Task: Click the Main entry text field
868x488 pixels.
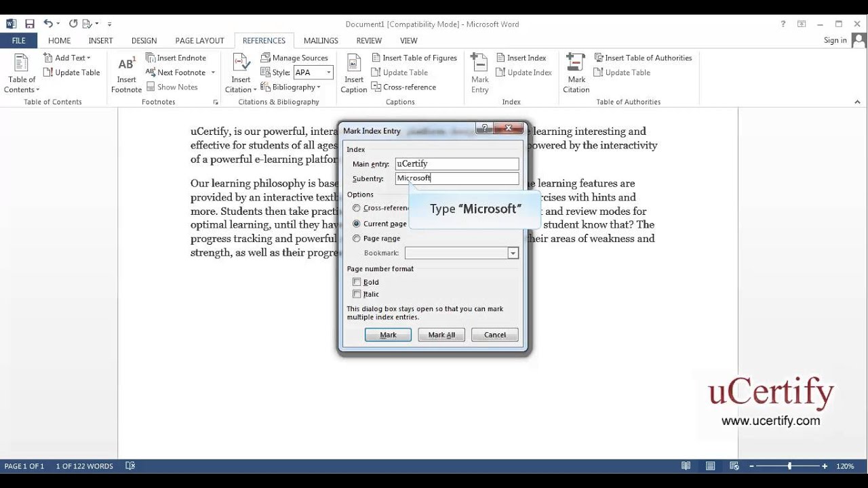Action: tap(457, 164)
